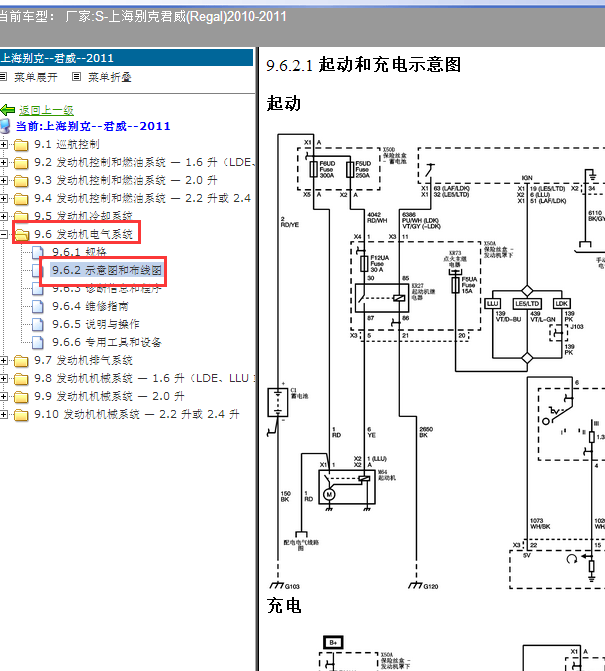This screenshot has width=605, height=671.
Task: Click document icon of 9.6.6 专用工具和设备
Action: [38, 342]
